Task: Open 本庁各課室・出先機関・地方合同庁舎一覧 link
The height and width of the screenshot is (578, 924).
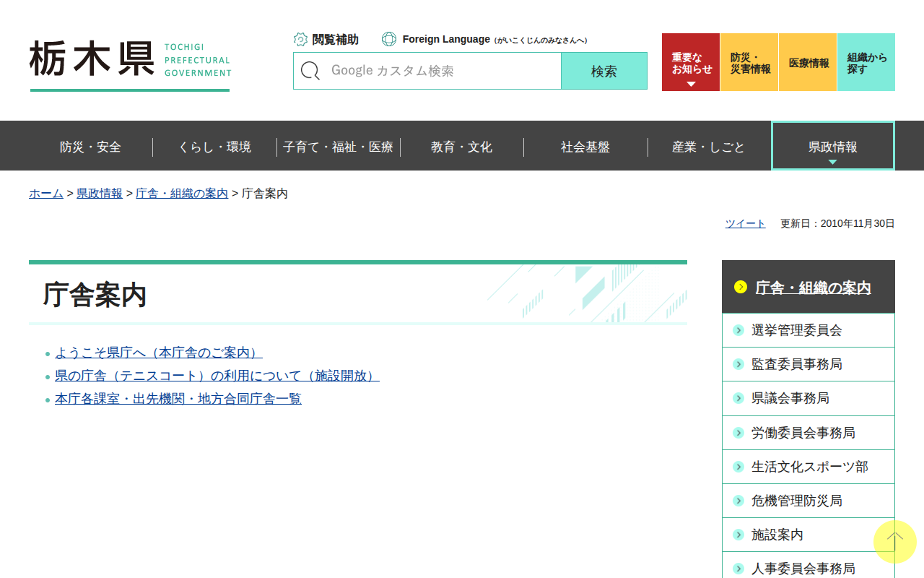Action: [x=178, y=398]
